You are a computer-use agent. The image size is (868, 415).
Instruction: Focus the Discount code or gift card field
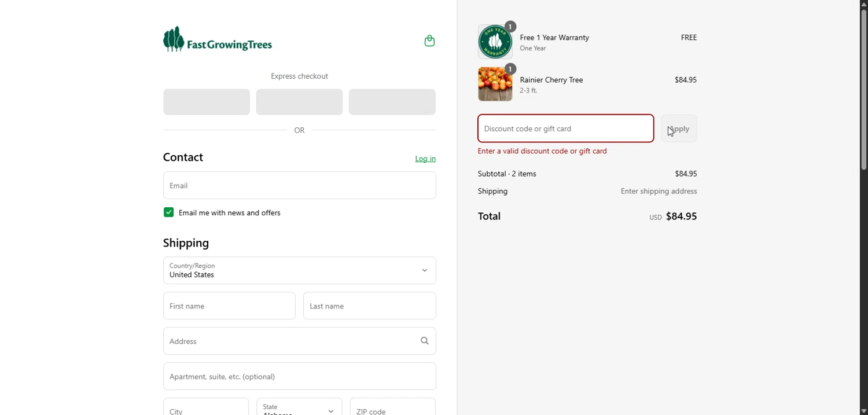click(x=566, y=128)
